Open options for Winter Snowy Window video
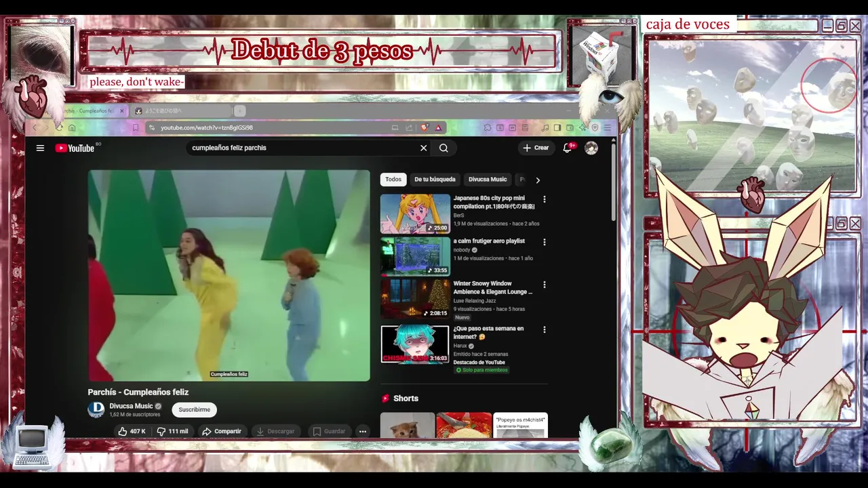 tap(544, 285)
